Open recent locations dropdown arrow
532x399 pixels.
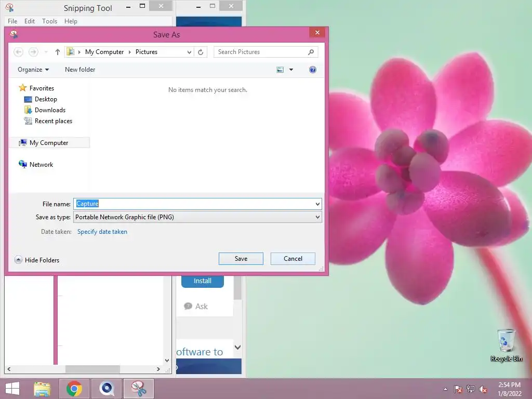pos(46,52)
